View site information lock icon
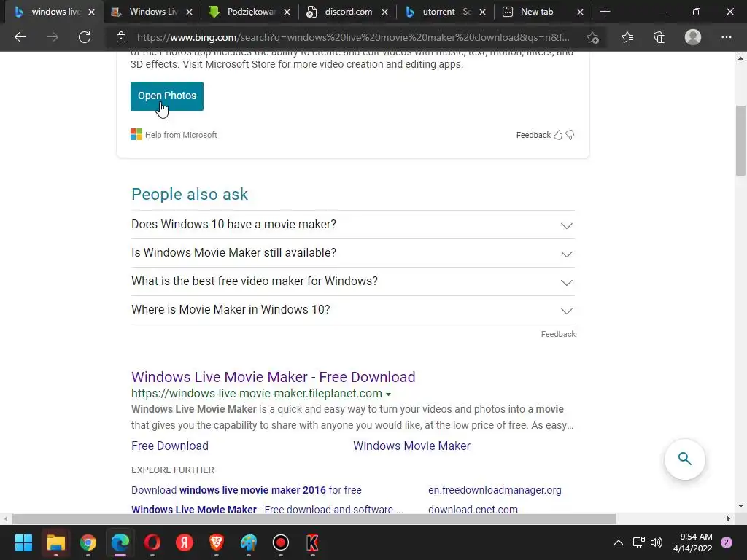 click(x=121, y=37)
